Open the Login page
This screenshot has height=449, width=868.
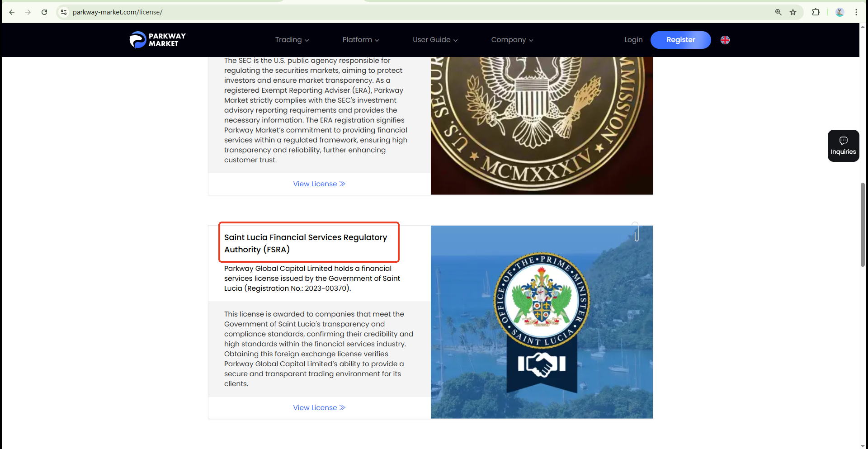[x=633, y=40]
